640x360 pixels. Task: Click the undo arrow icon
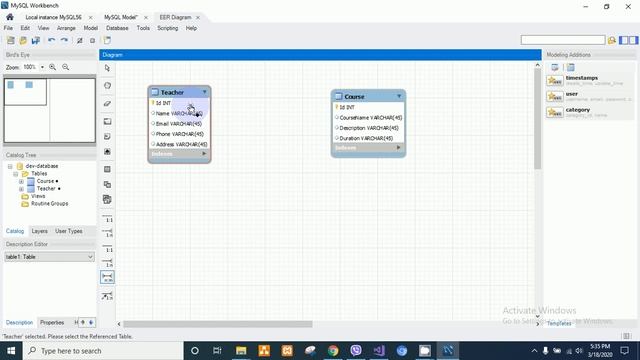tap(51, 40)
